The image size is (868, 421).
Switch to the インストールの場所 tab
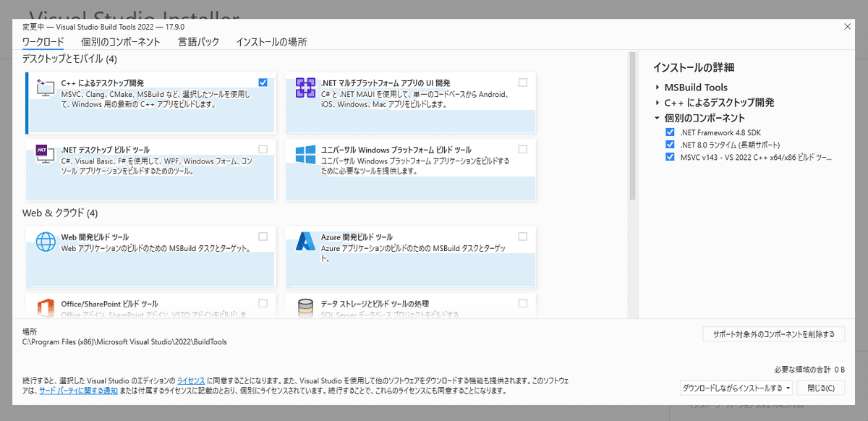coord(271,42)
